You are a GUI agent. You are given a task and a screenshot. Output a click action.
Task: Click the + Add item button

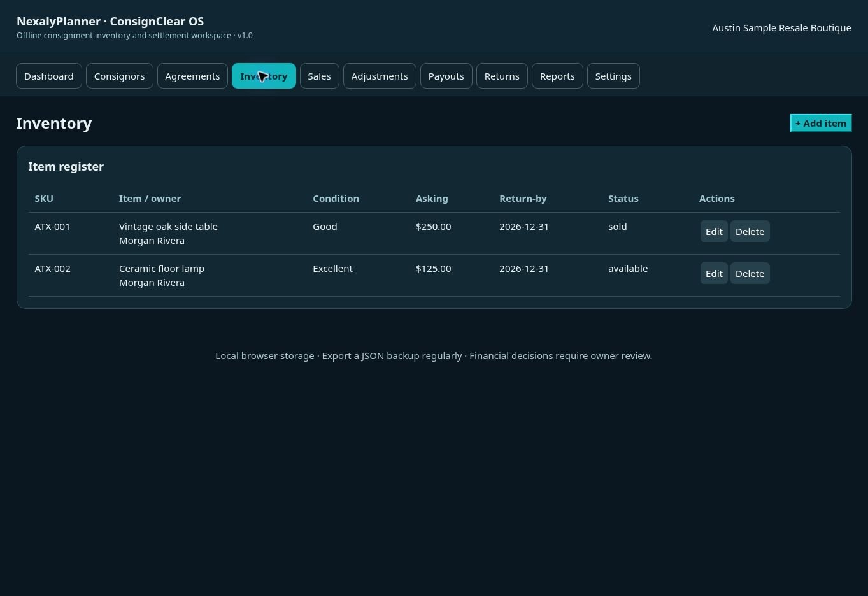(x=821, y=123)
